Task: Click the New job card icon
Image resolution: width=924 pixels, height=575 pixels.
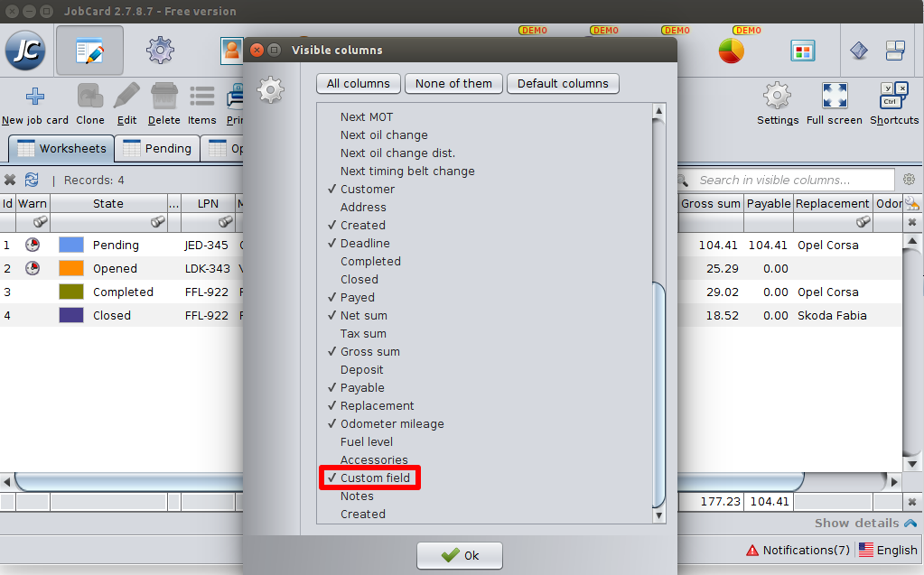Action: pyautogui.click(x=34, y=97)
